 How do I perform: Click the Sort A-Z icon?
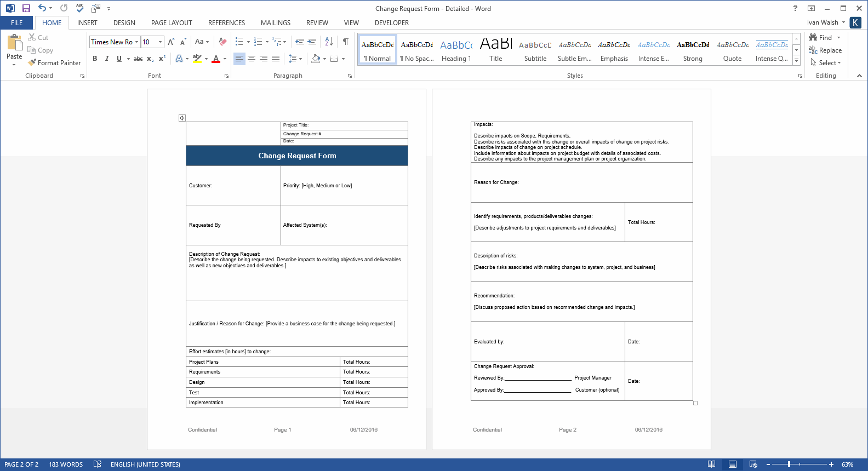point(329,42)
